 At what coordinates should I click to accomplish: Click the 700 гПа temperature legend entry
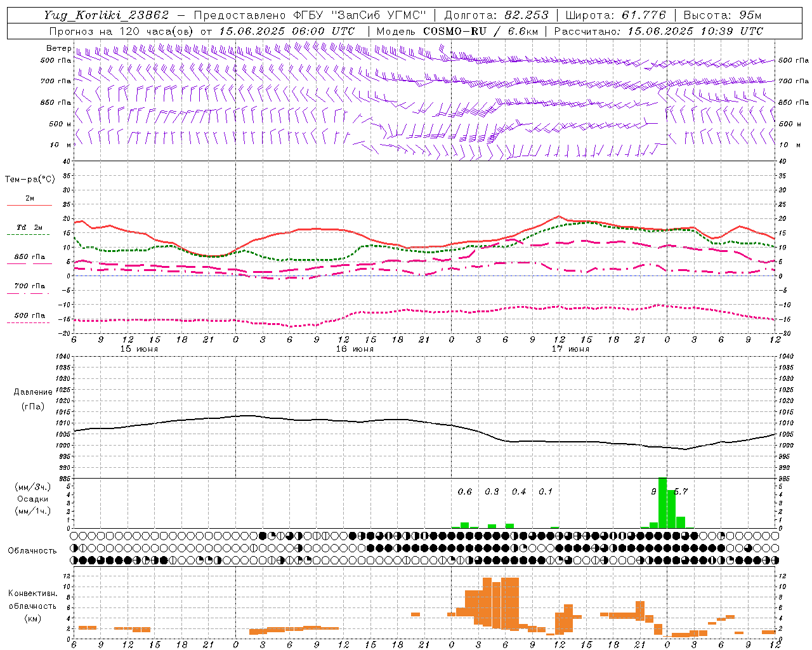[30, 286]
